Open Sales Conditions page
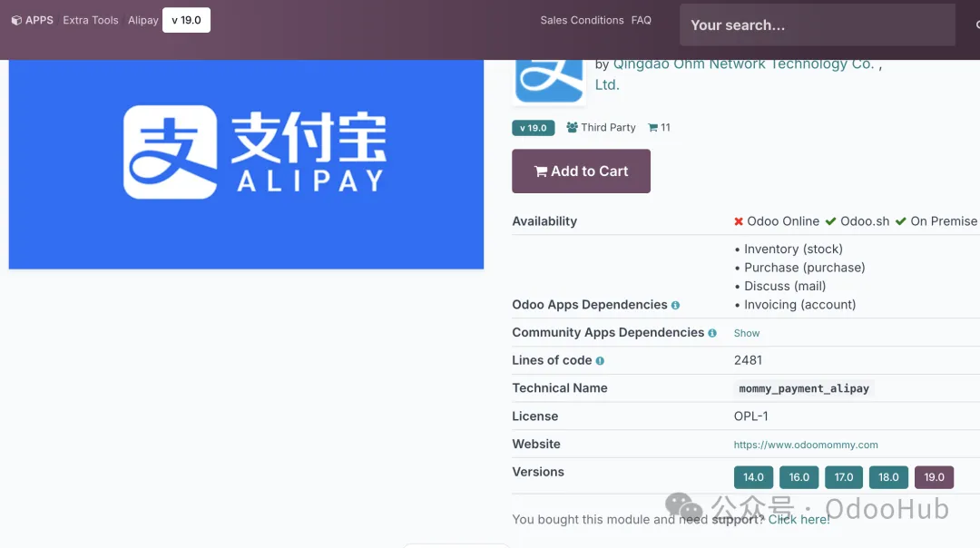The width and height of the screenshot is (980, 548). tap(582, 20)
